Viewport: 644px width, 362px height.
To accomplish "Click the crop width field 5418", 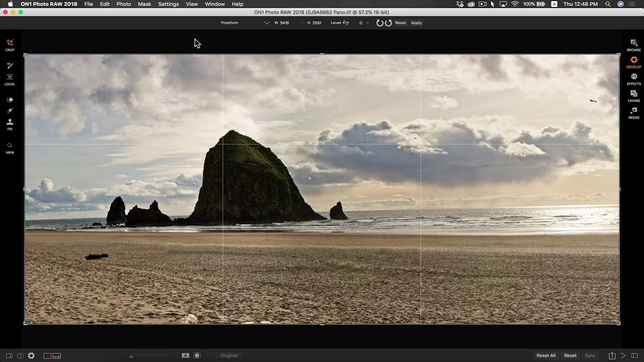I will [285, 23].
